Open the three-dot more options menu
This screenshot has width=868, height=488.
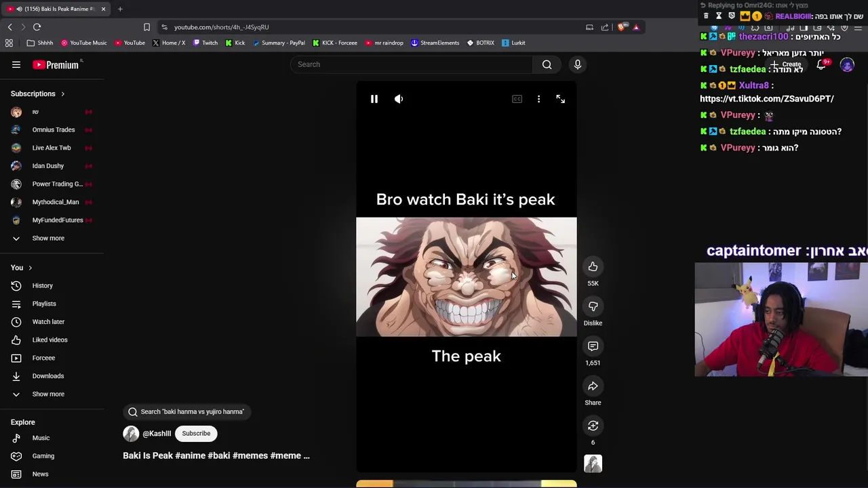[x=538, y=99]
